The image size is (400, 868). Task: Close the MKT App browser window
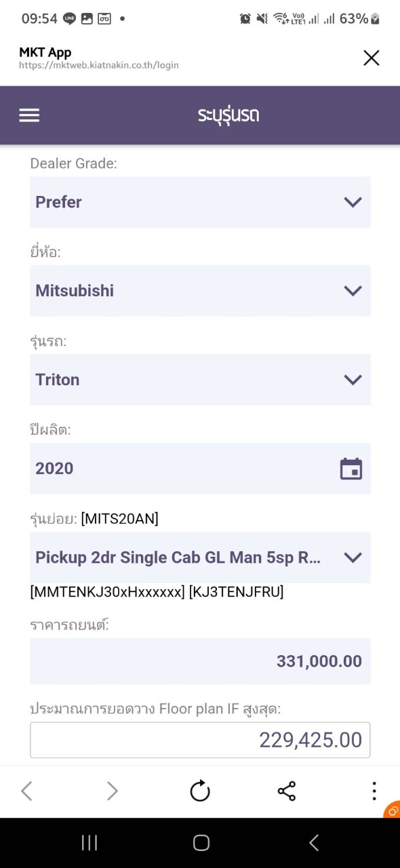click(372, 58)
